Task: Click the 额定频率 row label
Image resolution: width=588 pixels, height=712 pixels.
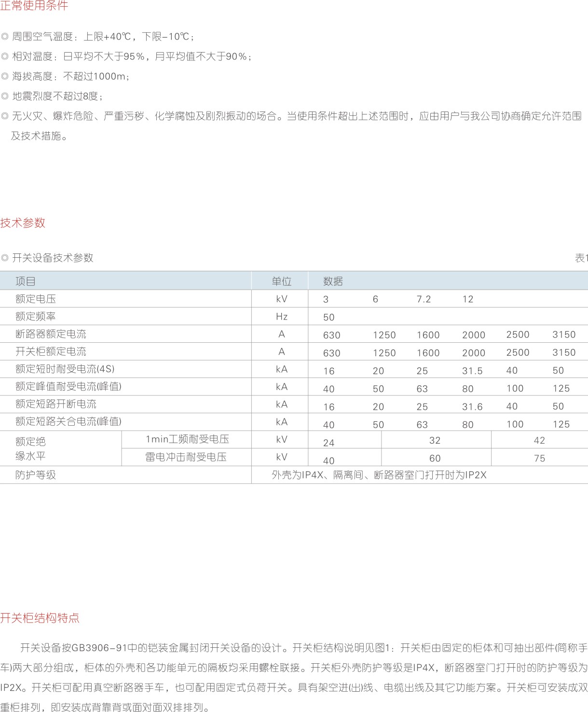Action: coord(36,317)
